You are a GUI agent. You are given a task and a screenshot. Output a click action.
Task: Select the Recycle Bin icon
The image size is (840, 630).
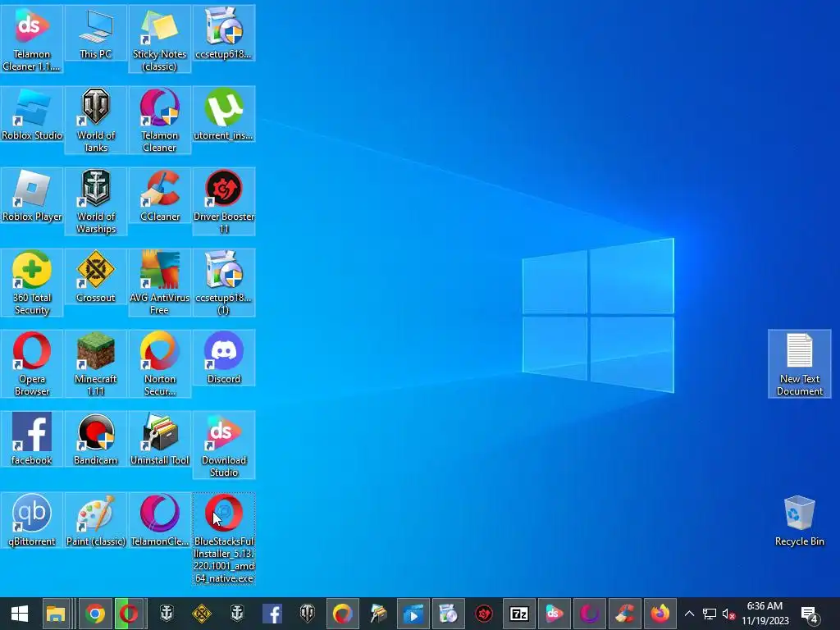pos(799,521)
